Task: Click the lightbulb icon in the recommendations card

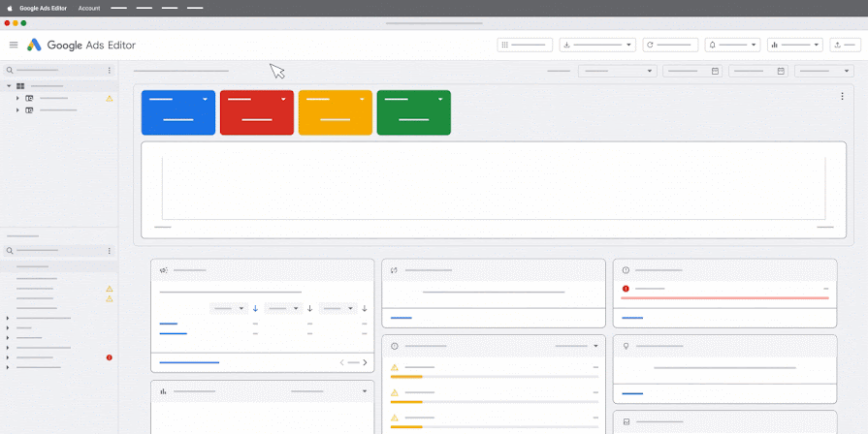Action: point(627,346)
